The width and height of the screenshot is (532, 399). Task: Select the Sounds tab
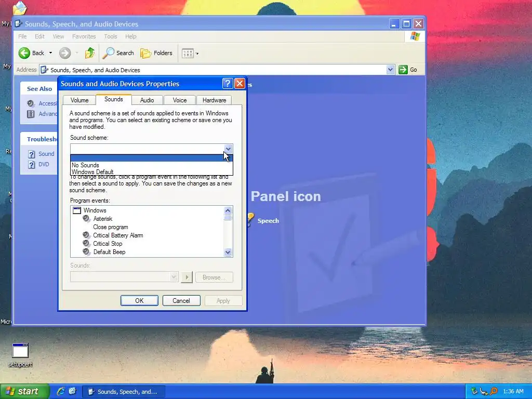113,99
